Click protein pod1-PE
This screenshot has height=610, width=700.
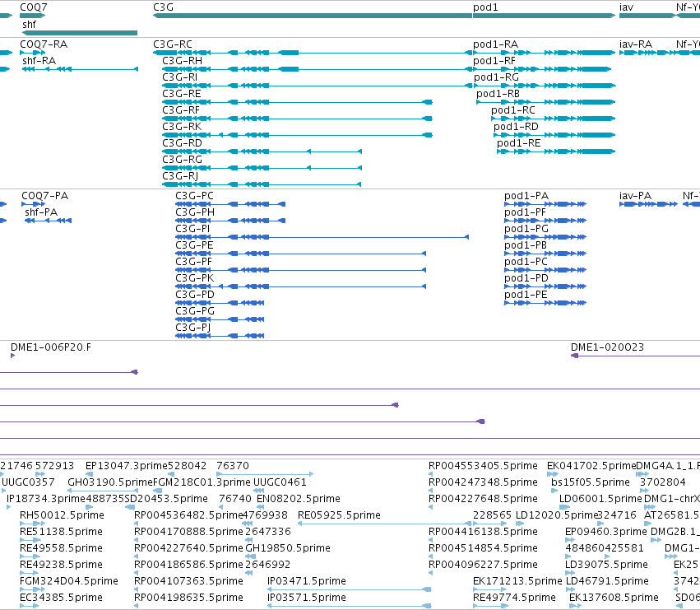[526, 295]
